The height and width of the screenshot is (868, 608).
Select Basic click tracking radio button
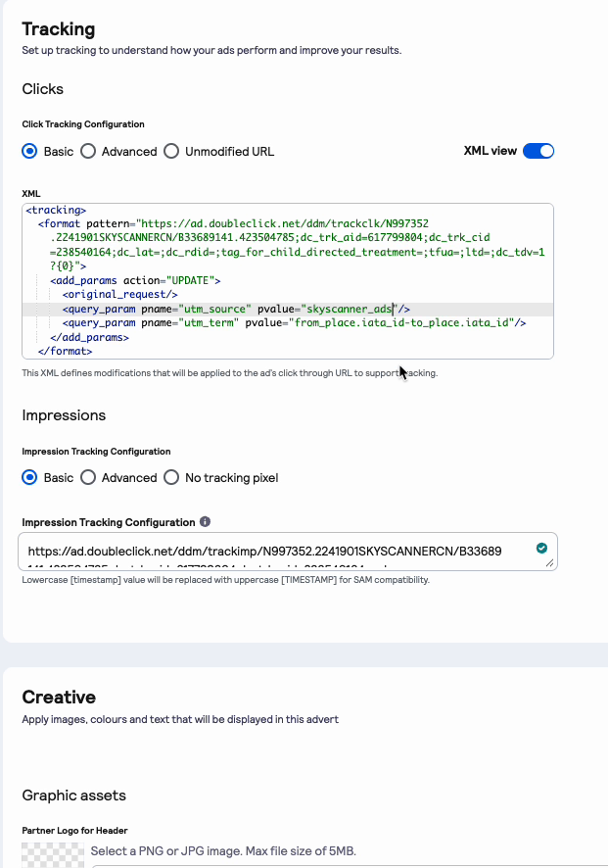click(x=30, y=151)
